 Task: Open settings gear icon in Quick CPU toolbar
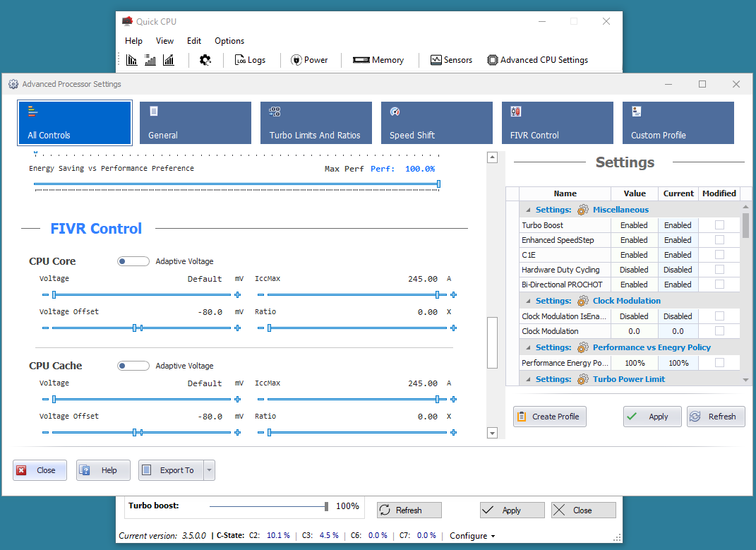205,60
